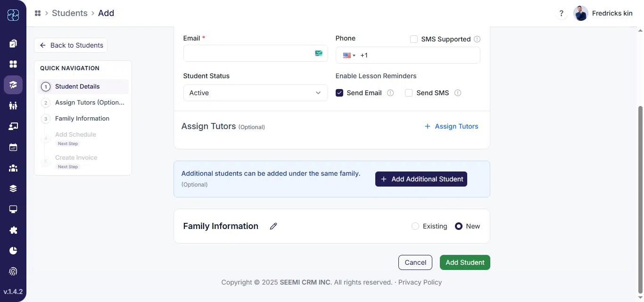This screenshot has height=302, width=644.
Task: Click the Back to Students button
Action: [x=71, y=45]
